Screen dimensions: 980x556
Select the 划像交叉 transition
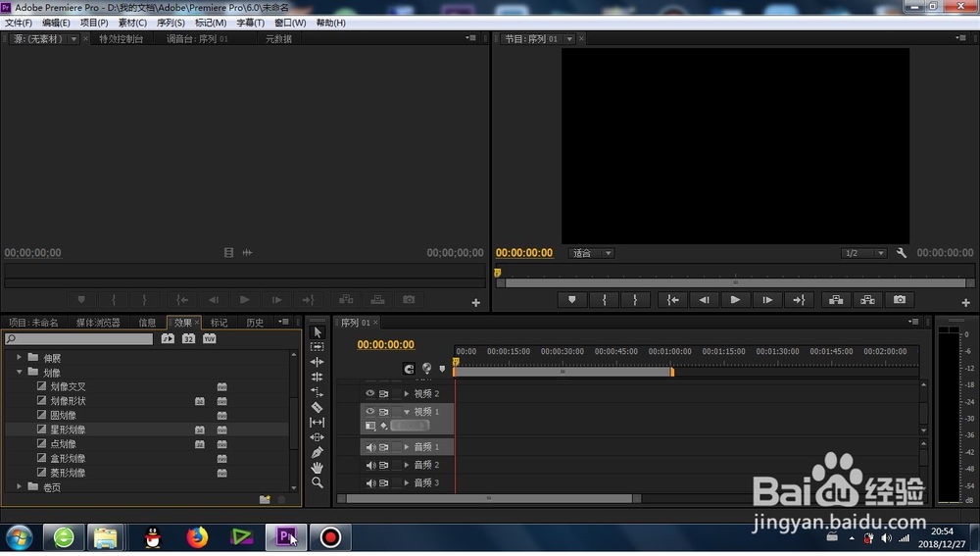click(x=68, y=386)
